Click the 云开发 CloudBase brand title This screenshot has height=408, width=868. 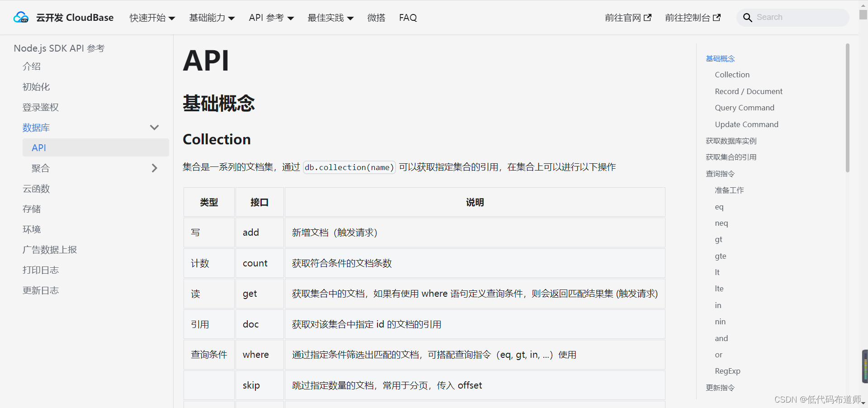(x=75, y=18)
